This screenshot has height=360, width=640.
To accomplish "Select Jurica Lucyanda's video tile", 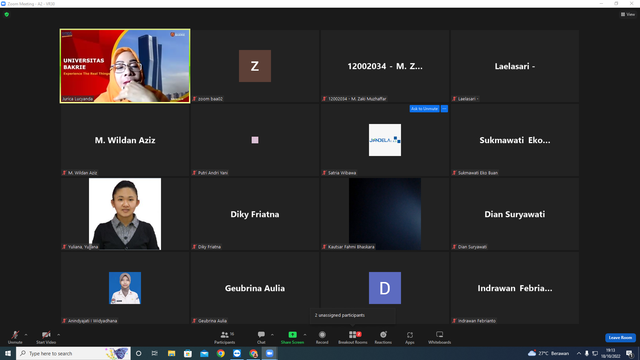I will [125, 66].
